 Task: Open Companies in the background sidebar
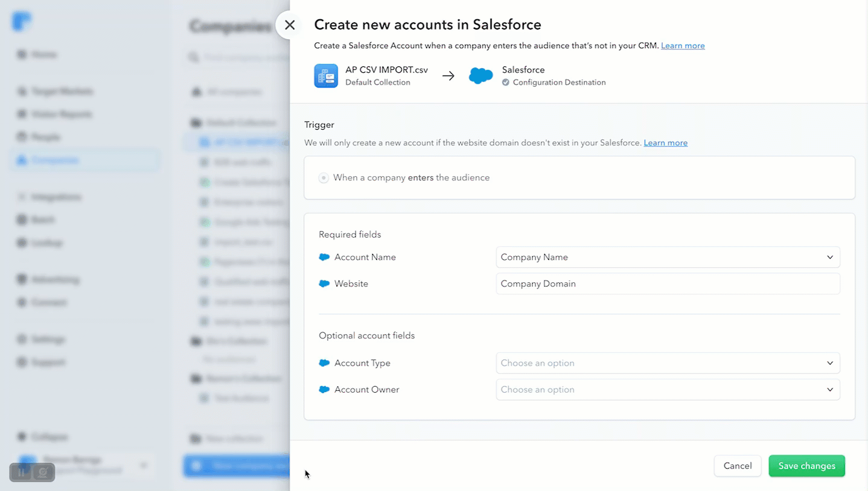click(x=85, y=160)
